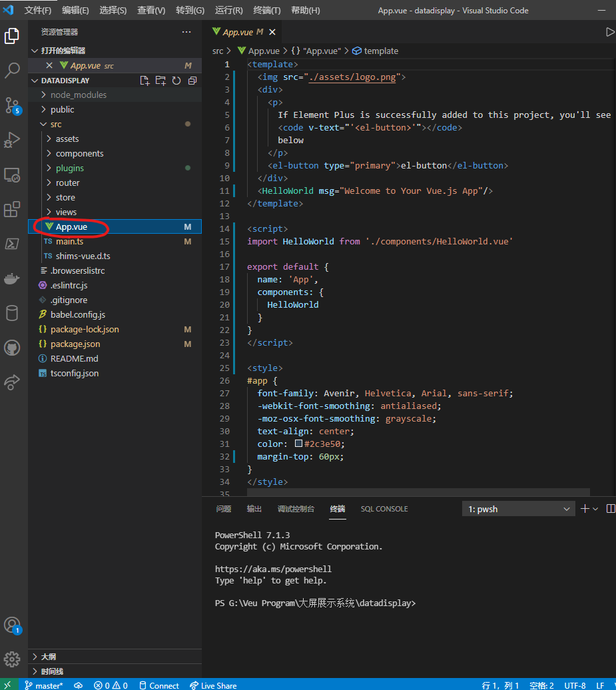Open the Search view icon
Screen dimensions: 616x690
[x=12, y=70]
